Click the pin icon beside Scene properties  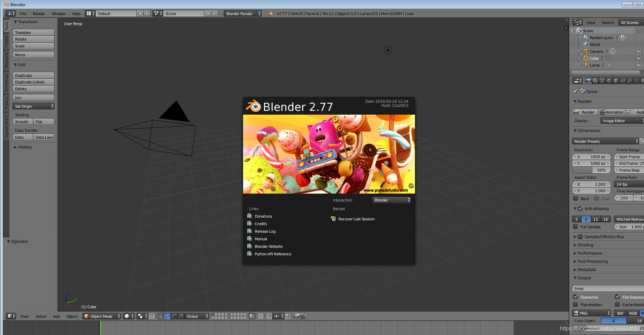click(x=575, y=91)
